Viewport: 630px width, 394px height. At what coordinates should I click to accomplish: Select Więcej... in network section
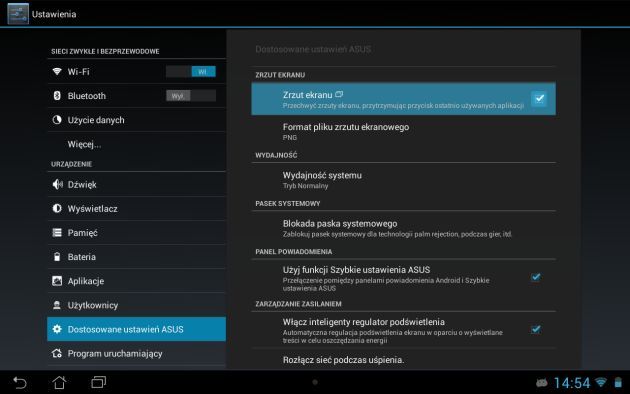pyautogui.click(x=136, y=144)
